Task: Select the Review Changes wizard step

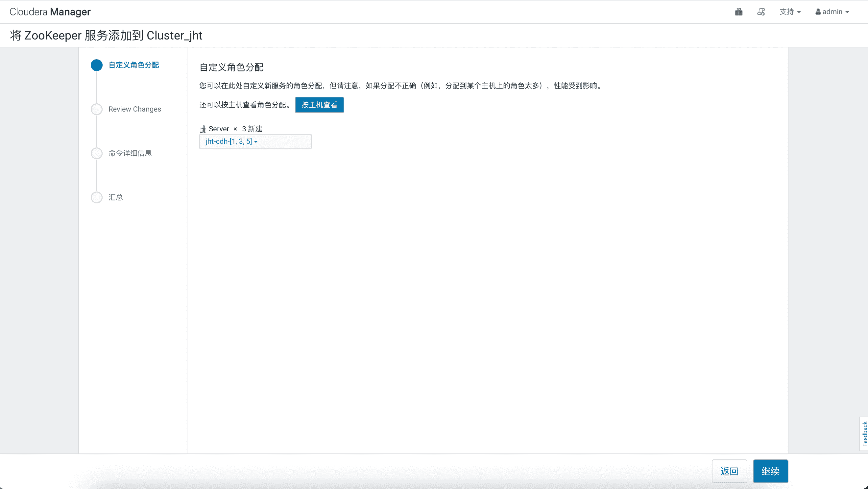Action: (135, 109)
